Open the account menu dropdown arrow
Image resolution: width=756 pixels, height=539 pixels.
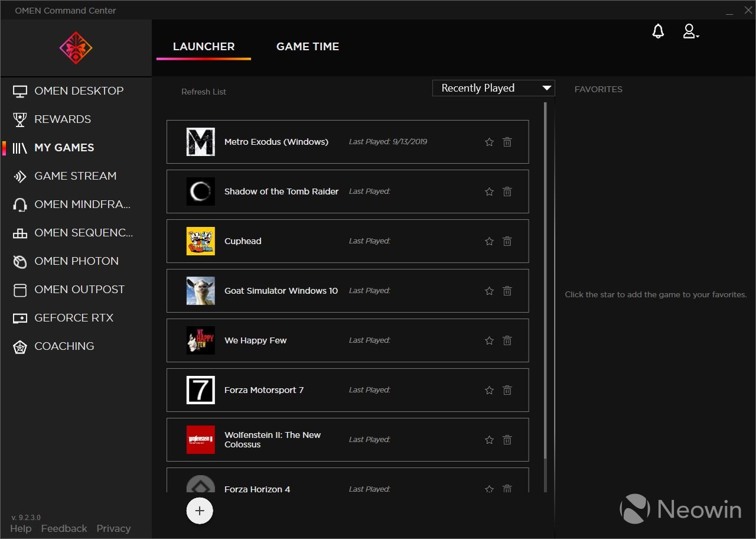698,37
